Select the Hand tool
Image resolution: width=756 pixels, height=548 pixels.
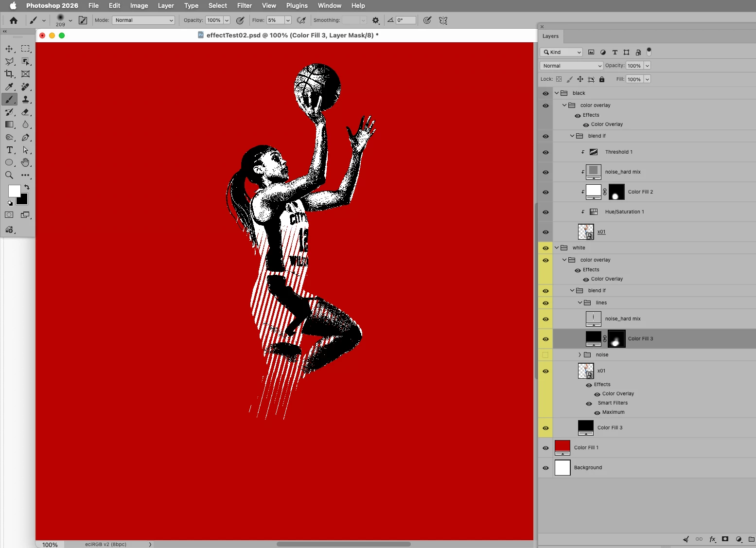point(25,162)
